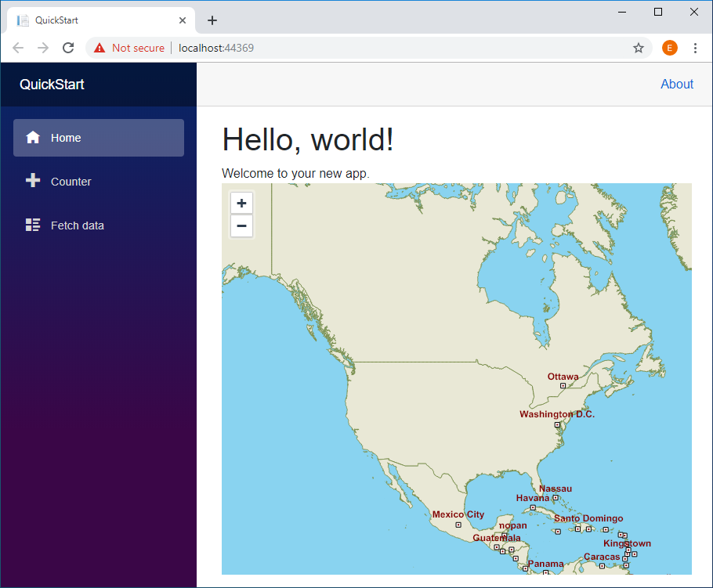Click the Not secure warning icon
713x588 pixels.
(100, 48)
